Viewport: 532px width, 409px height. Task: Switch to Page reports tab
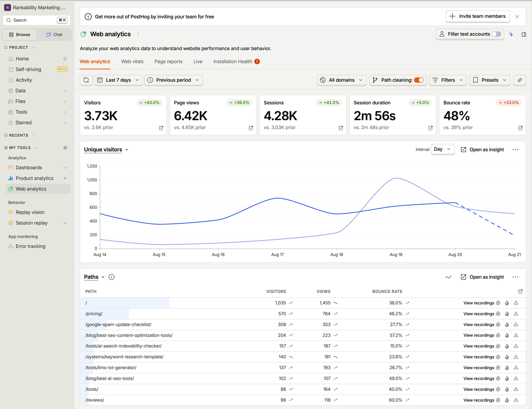pyautogui.click(x=168, y=62)
